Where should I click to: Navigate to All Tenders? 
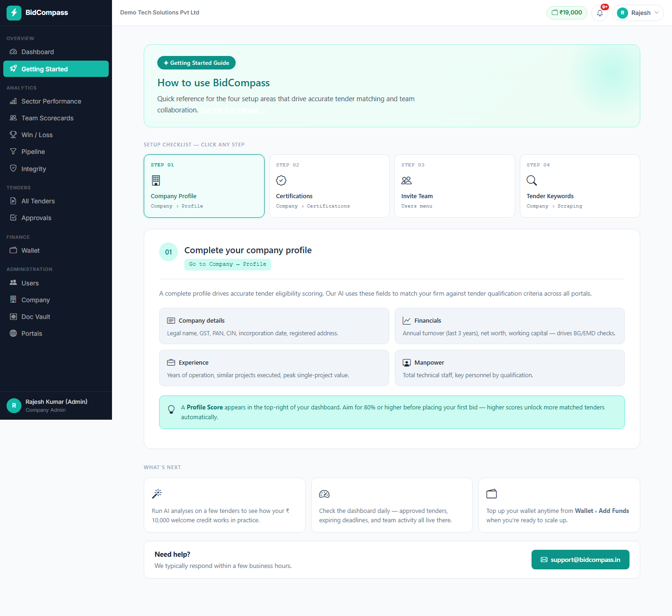56,201
